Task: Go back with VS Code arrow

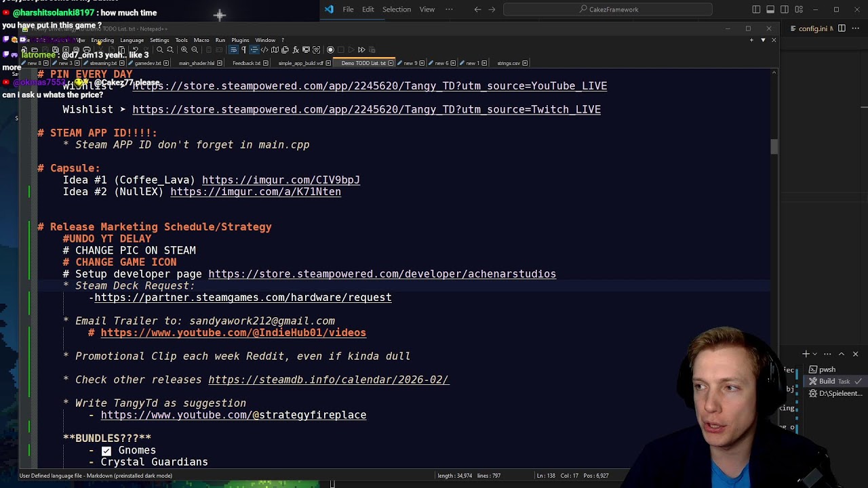Action: click(477, 9)
